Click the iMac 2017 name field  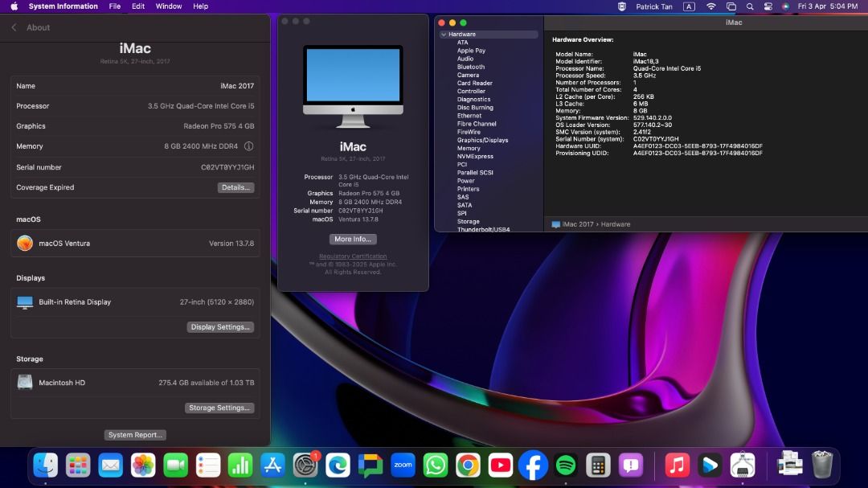point(237,86)
